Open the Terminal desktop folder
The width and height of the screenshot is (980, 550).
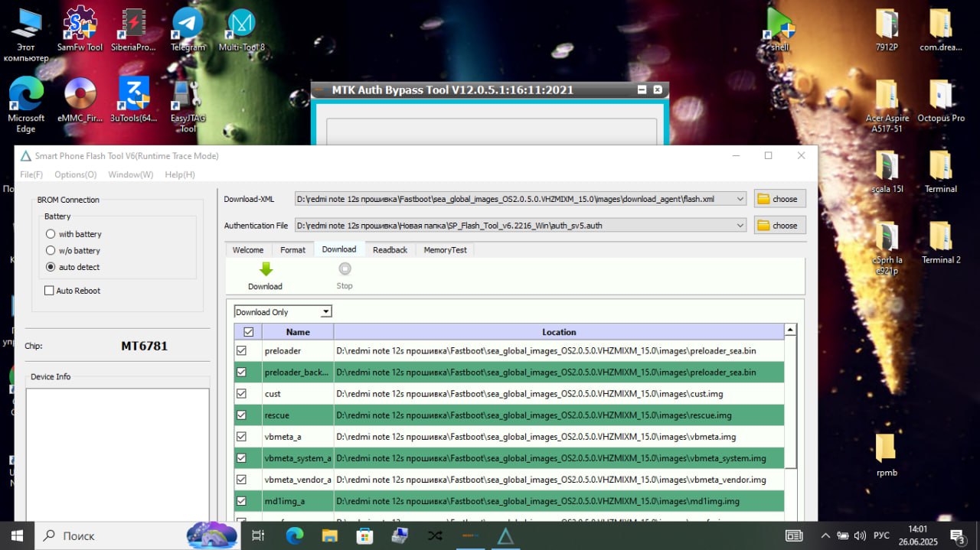(x=940, y=171)
